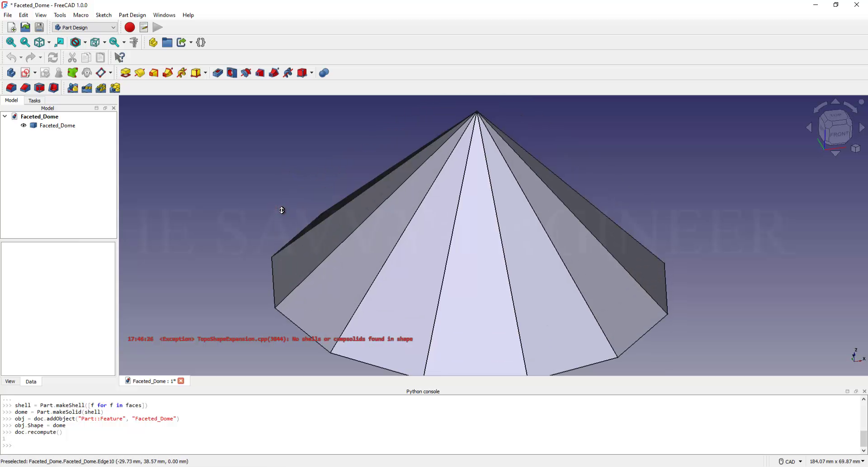The image size is (868, 467).
Task: Switch to the Data property tab
Action: coord(31,382)
